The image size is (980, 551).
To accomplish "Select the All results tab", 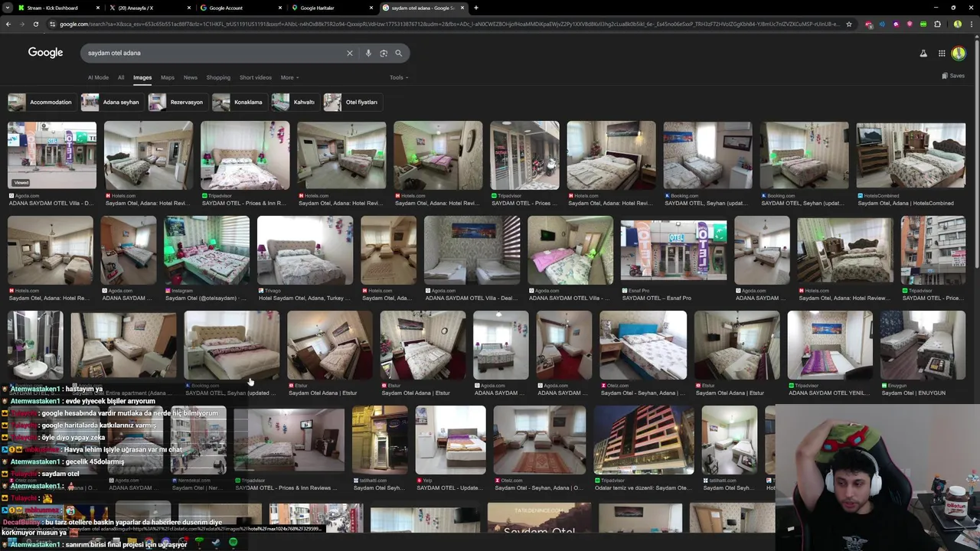I will [121, 77].
